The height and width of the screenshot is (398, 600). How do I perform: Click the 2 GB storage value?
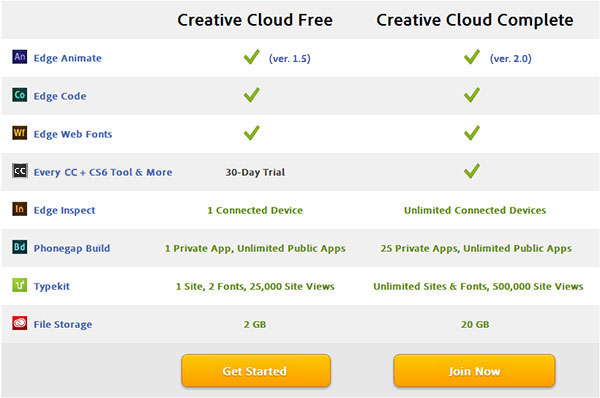tap(255, 325)
